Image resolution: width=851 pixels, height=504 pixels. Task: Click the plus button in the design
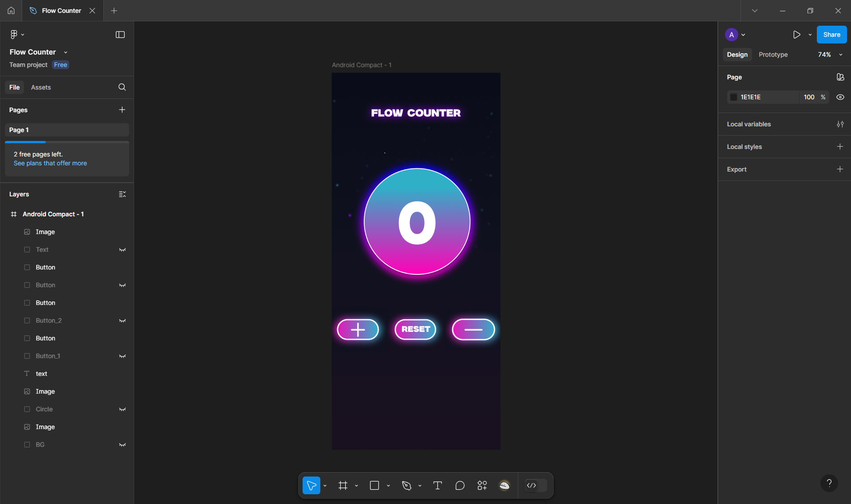coord(358,329)
